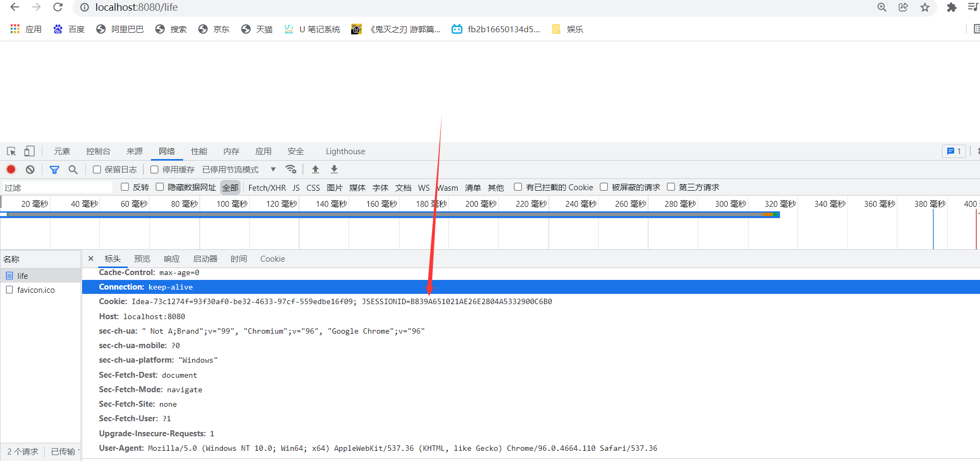980x461 pixels.
Task: Toggle 被屏蔽的请求 checkbox
Action: coord(604,187)
